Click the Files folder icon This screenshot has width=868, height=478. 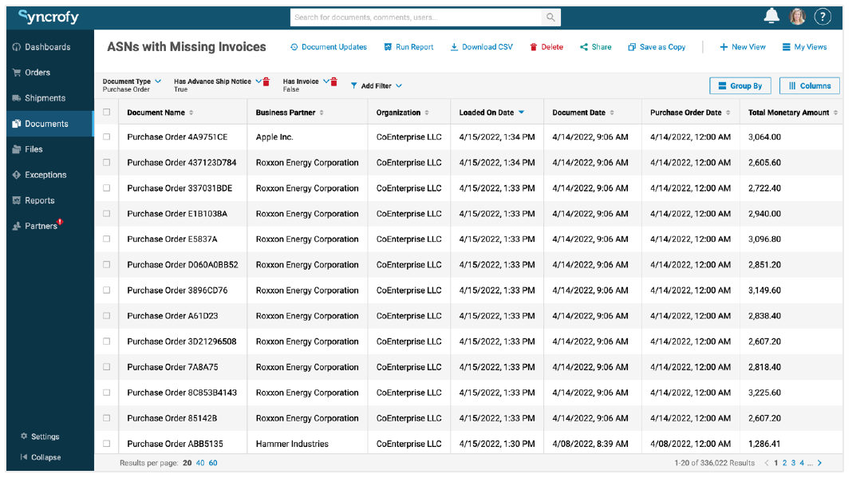pos(17,149)
